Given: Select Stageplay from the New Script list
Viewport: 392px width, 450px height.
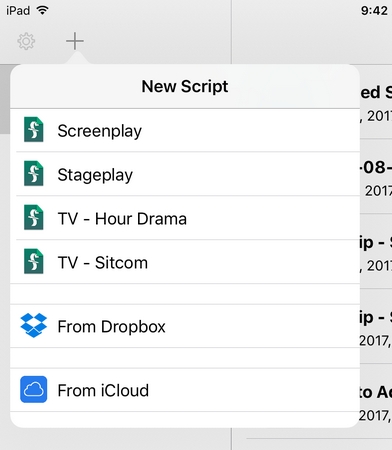Looking at the screenshot, I should tap(95, 175).
